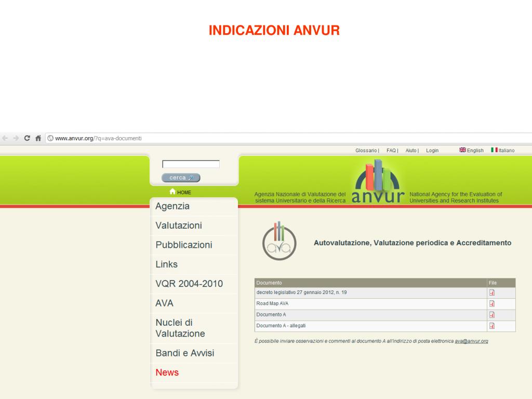532x399 pixels.
Task: Click the Italian flag icon
Action: [x=495, y=150]
